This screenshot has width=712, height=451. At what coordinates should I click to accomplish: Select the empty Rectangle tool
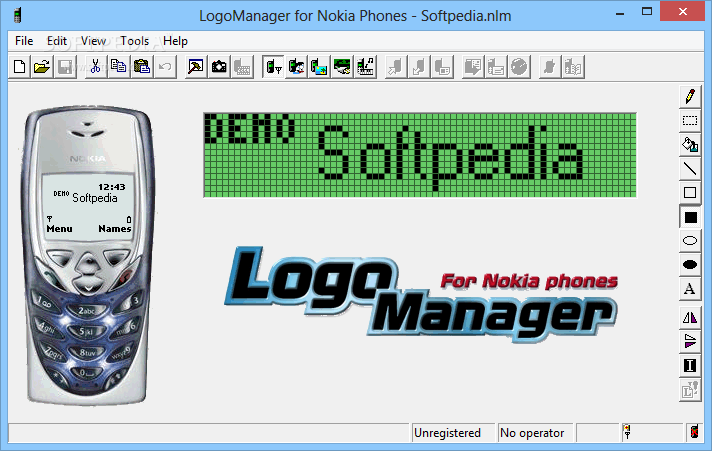tap(690, 193)
